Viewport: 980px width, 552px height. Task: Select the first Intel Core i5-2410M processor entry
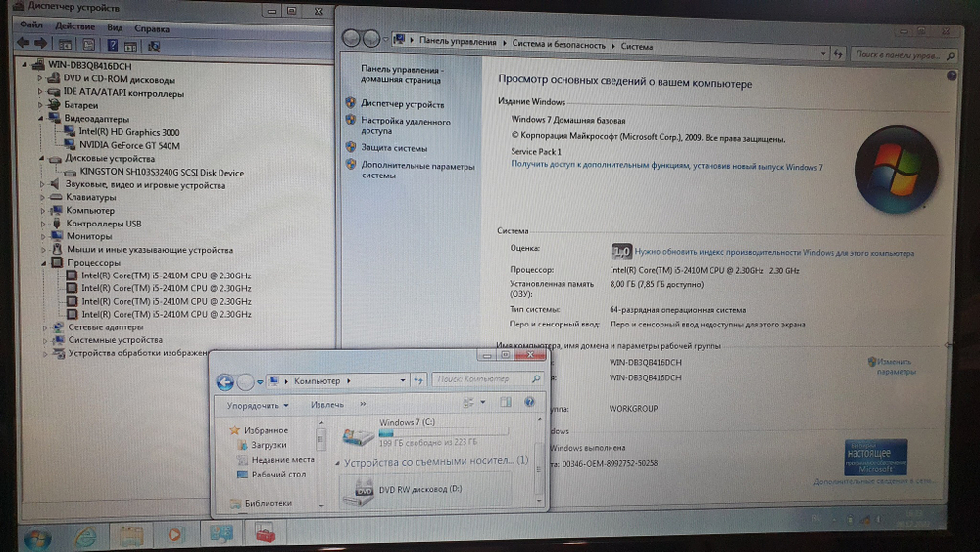pos(167,276)
